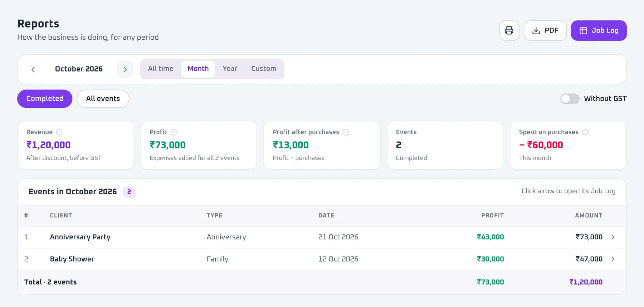
Task: Open Anniversary Party row chevron
Action: click(x=613, y=237)
